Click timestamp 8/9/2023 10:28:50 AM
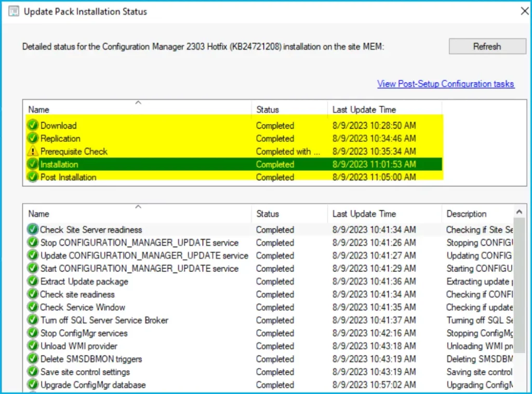This screenshot has height=394, width=532. tap(374, 126)
